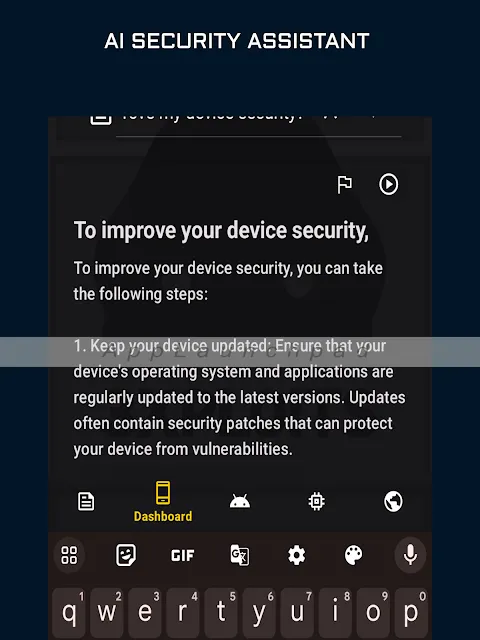
Task: Play the AI response aloud
Action: click(x=388, y=184)
